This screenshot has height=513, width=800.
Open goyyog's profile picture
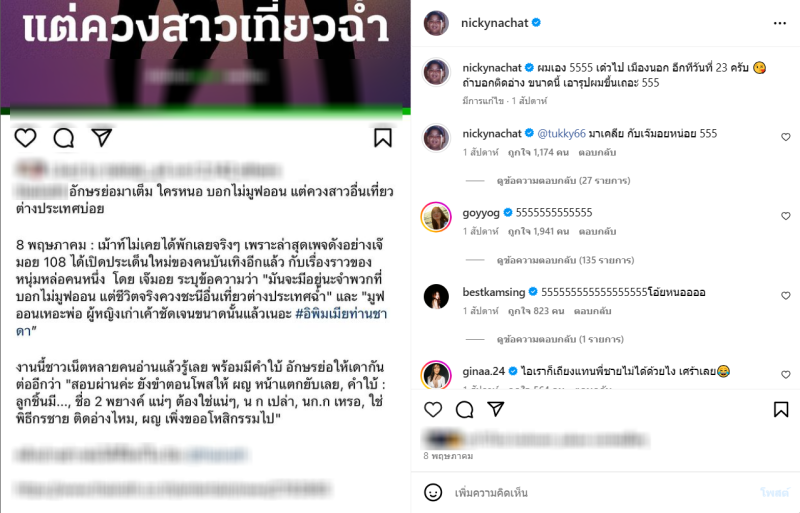pos(436,217)
